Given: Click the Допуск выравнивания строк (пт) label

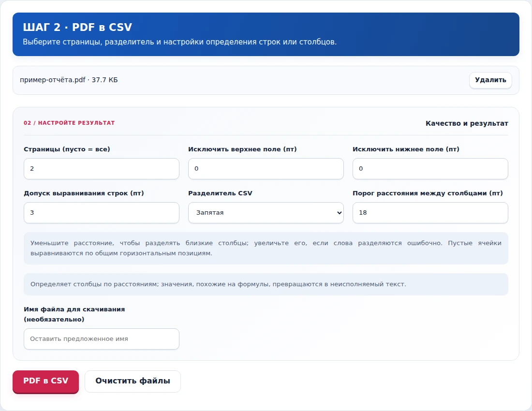Looking at the screenshot, I should pos(84,193).
